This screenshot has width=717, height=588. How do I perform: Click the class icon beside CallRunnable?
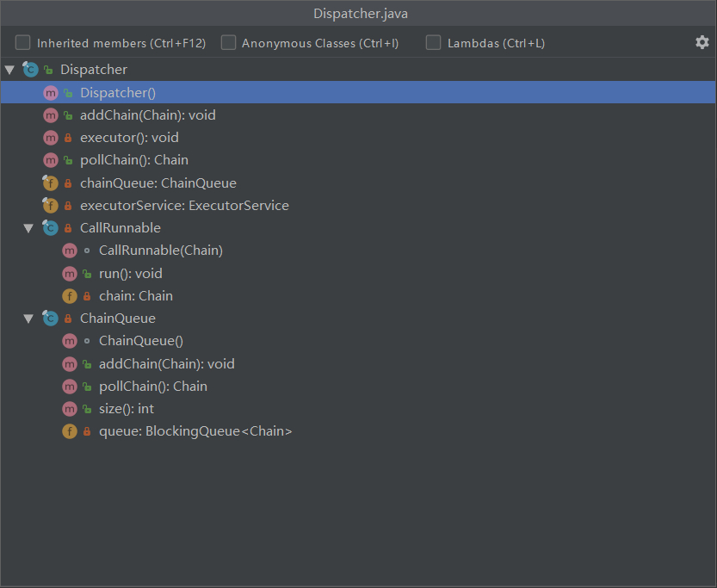coord(50,228)
